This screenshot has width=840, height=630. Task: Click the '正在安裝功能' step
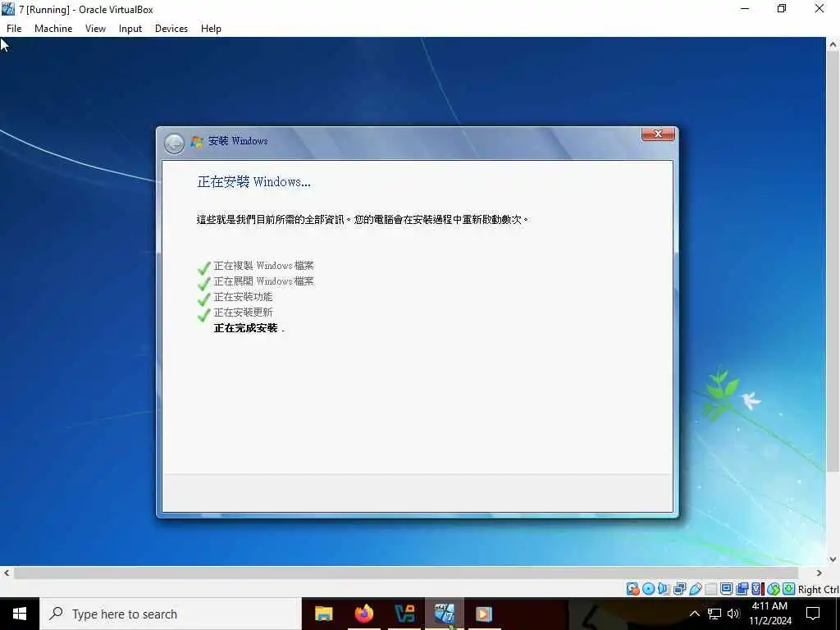[243, 297]
